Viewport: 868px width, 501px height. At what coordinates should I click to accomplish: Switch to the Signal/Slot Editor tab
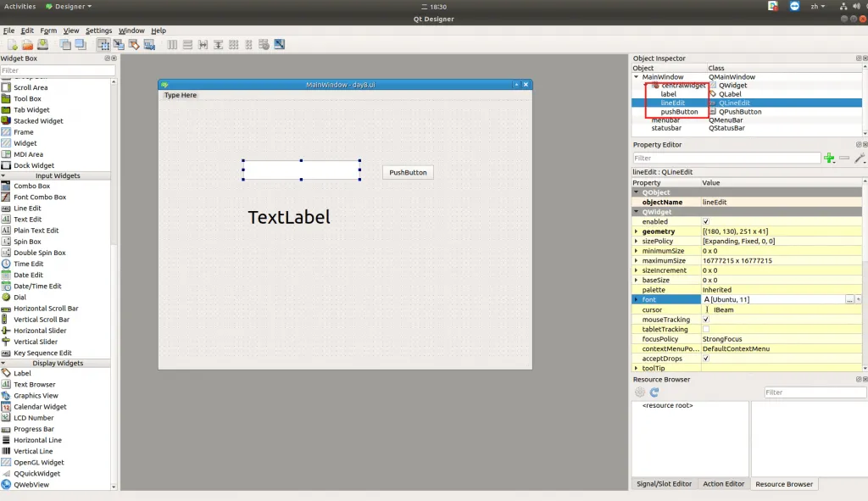pyautogui.click(x=663, y=484)
